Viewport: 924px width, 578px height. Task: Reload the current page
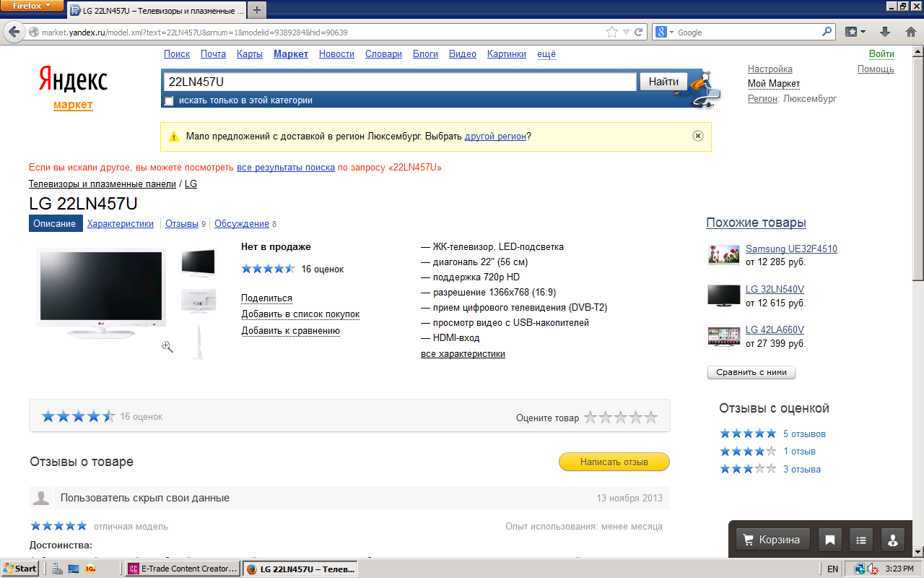[x=639, y=33]
